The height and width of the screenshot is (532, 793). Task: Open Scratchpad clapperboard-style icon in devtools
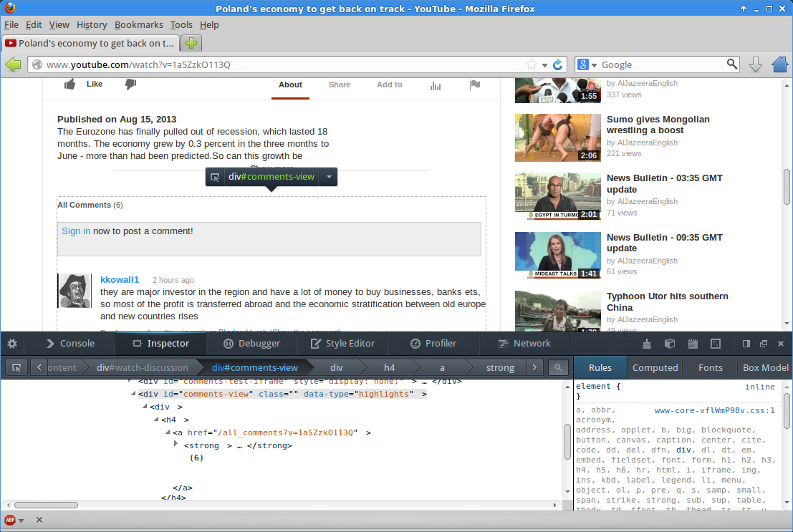click(693, 344)
